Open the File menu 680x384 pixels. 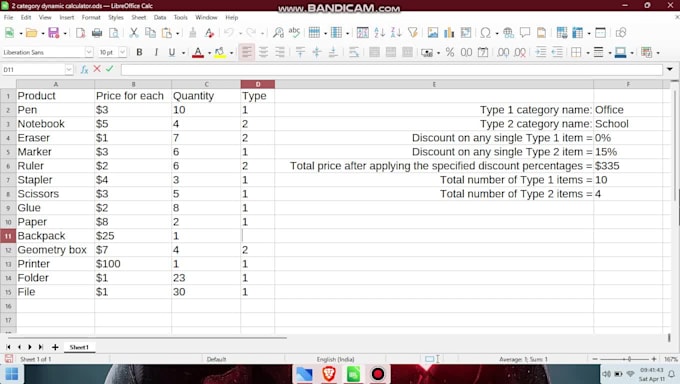[8, 17]
